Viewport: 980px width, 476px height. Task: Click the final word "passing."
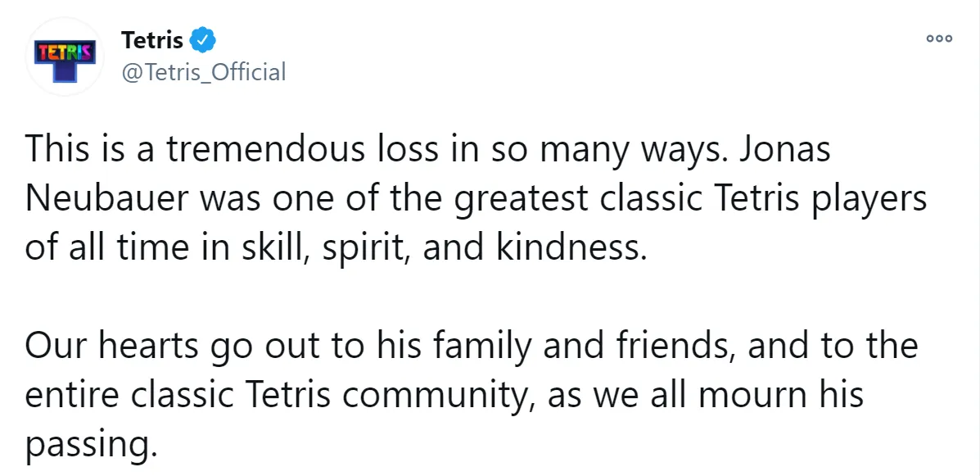tap(90, 444)
